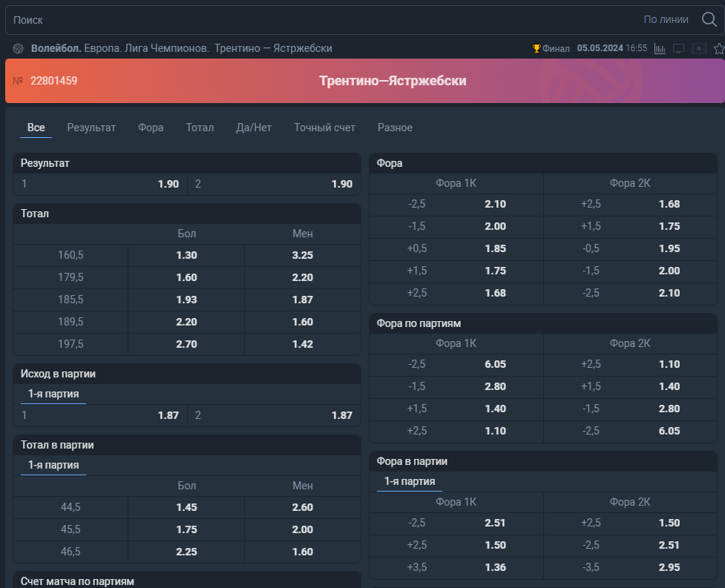Image resolution: width=725 pixels, height=588 pixels.
Task: Select total 185,5 over odds 1.93
Action: click(186, 300)
